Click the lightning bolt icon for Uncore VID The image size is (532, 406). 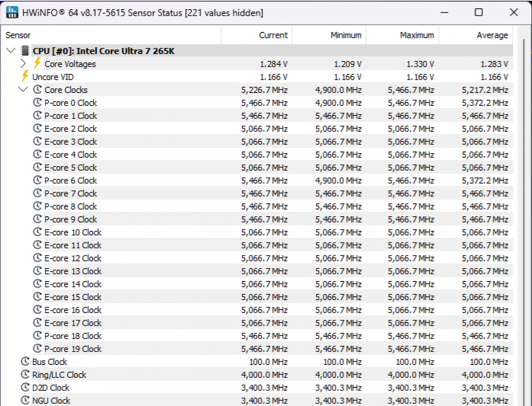click(25, 76)
